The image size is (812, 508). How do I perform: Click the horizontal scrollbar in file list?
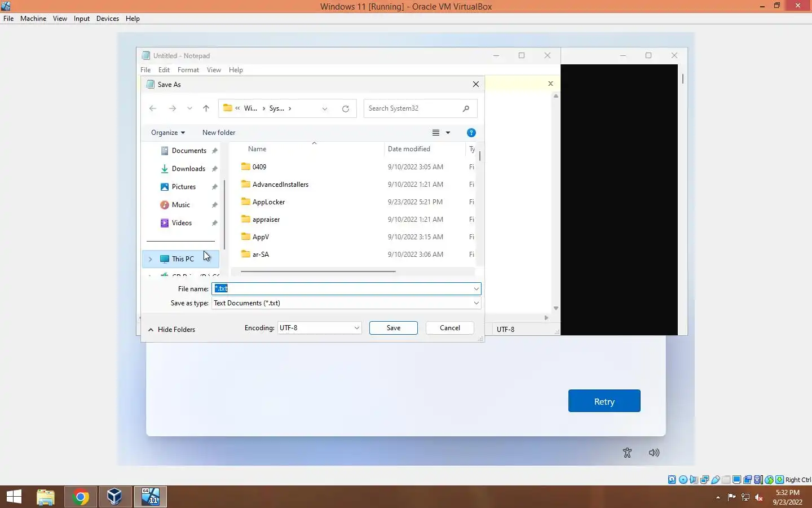pos(318,271)
